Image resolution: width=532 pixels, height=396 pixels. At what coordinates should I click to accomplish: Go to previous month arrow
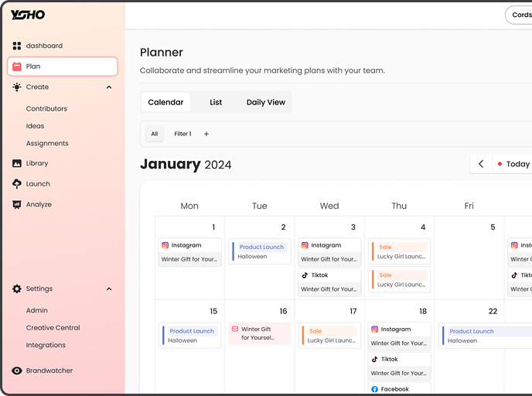click(x=481, y=164)
